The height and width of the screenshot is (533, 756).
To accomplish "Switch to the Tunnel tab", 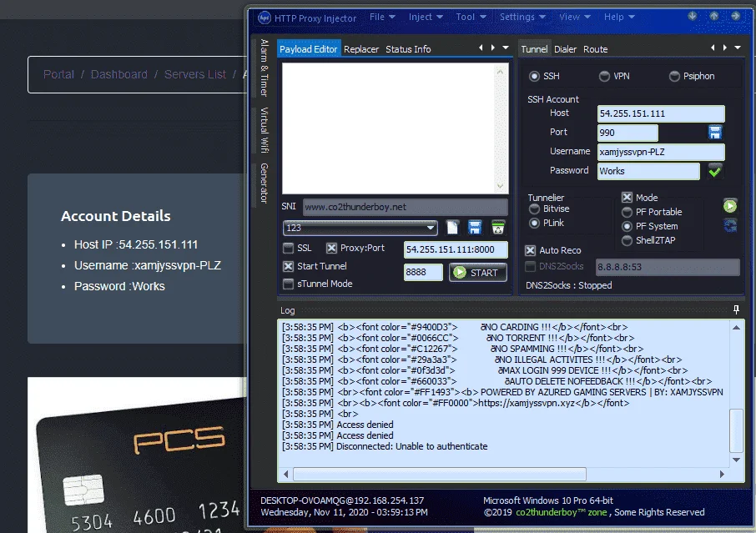I will tap(534, 49).
